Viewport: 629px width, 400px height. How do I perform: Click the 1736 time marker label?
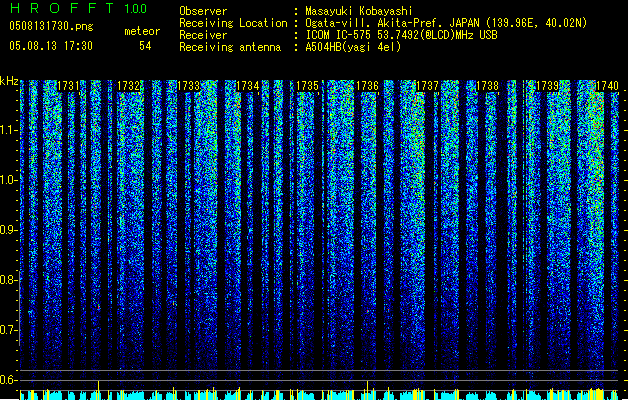[x=367, y=86]
